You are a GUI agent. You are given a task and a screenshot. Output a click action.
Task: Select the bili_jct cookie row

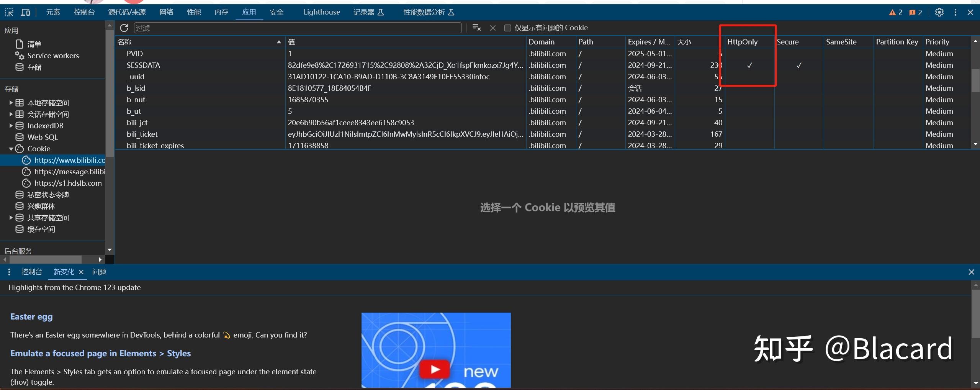coord(543,123)
